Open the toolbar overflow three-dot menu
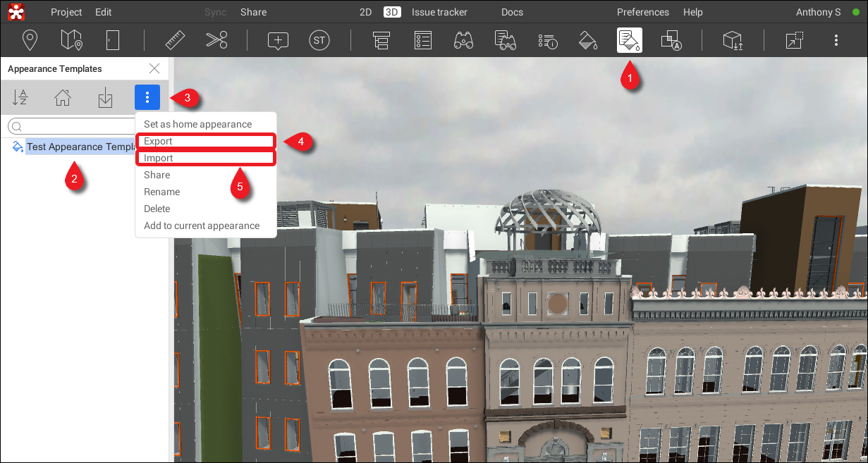The image size is (868, 463). (x=836, y=40)
